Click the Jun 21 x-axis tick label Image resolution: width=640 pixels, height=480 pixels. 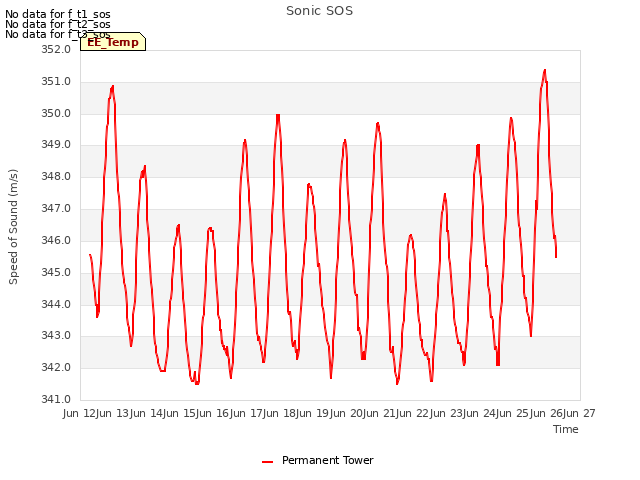pyautogui.click(x=380, y=413)
